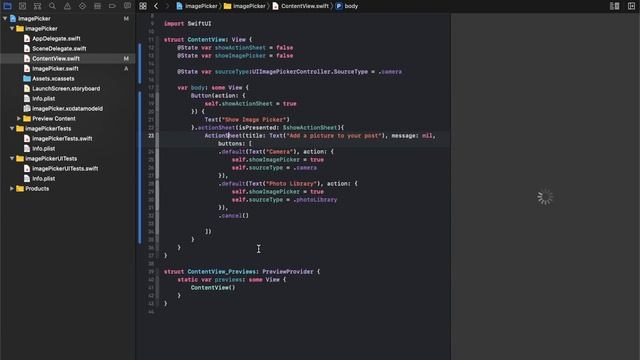
Task: Open the Source Control navigator
Action: coord(22,6)
